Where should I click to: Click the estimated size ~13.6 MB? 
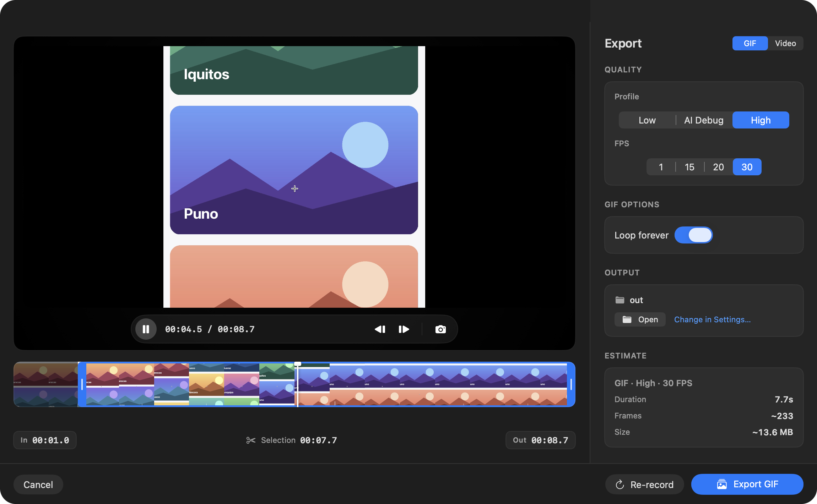point(773,432)
